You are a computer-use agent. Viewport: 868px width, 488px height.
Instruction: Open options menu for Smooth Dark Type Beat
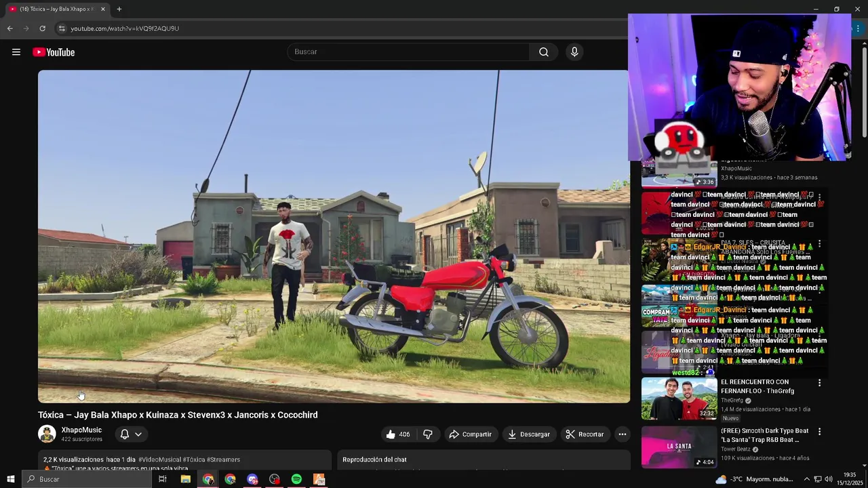click(819, 432)
